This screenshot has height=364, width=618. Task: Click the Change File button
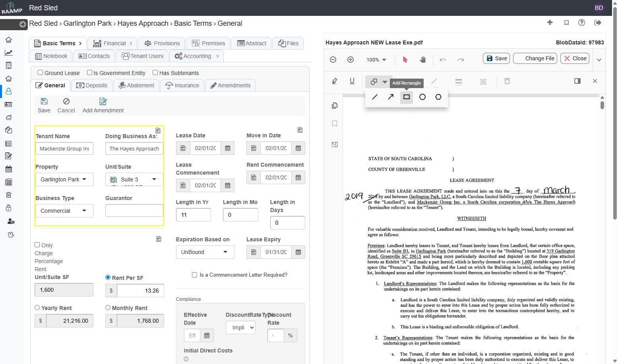click(x=535, y=58)
